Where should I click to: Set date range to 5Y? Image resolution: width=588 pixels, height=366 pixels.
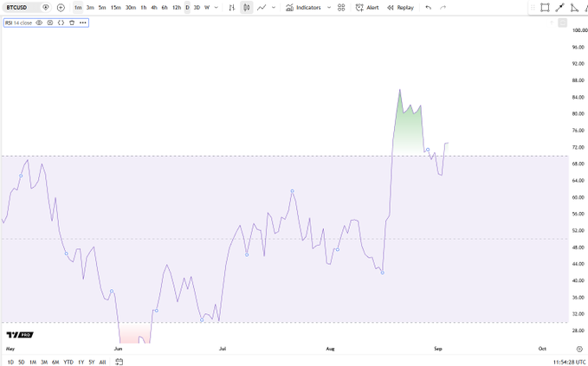tap(92, 362)
